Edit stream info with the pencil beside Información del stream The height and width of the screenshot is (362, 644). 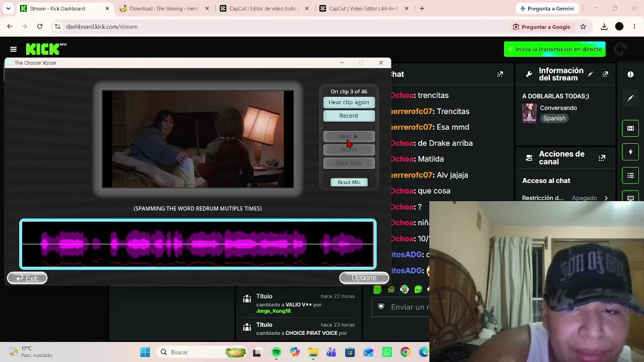[x=590, y=74]
